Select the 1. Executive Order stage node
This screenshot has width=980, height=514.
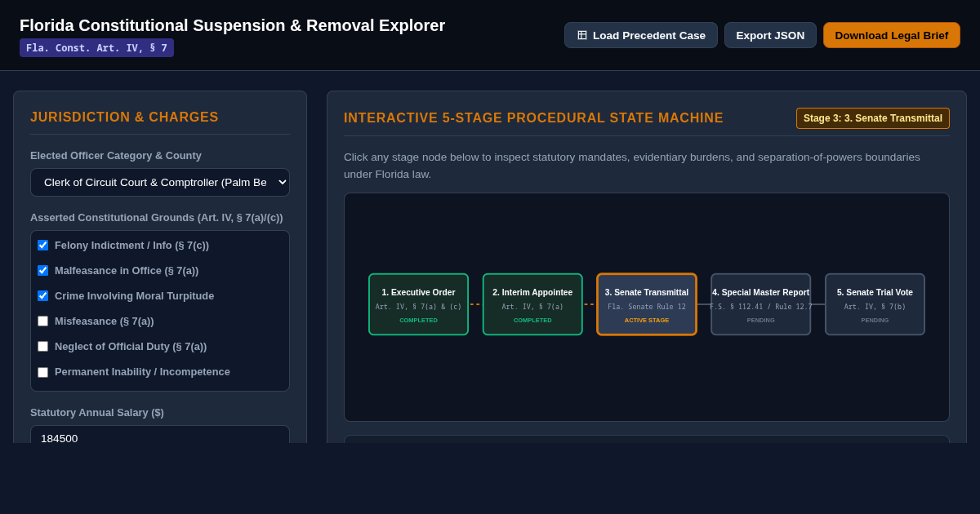pos(418,304)
